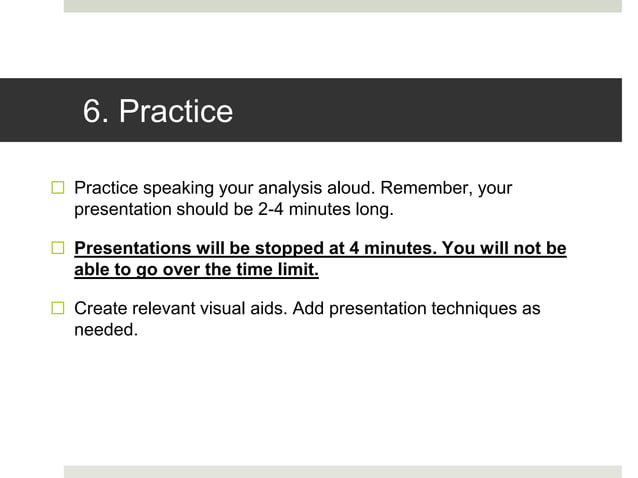Click the '6. Practice' slide title
638x478 pixels.
(157, 111)
